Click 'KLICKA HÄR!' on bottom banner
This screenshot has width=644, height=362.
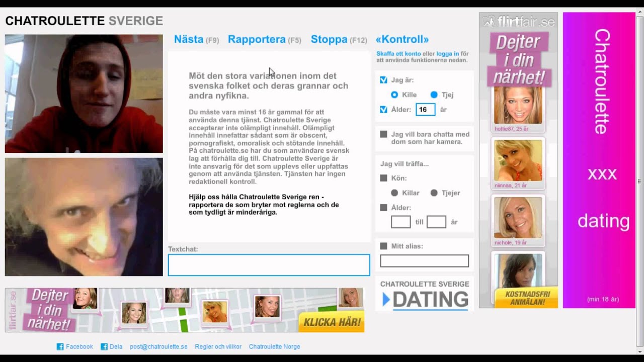332,322
